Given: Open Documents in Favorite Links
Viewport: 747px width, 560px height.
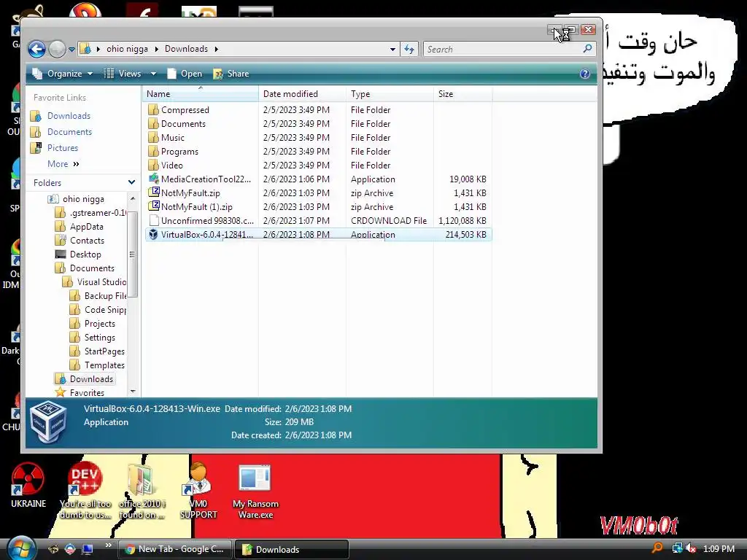Looking at the screenshot, I should [x=69, y=132].
